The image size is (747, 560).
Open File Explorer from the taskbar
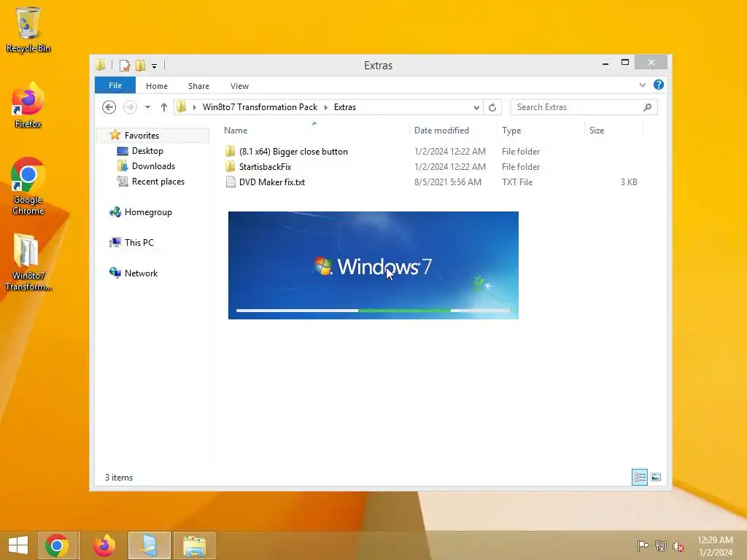[x=194, y=545]
